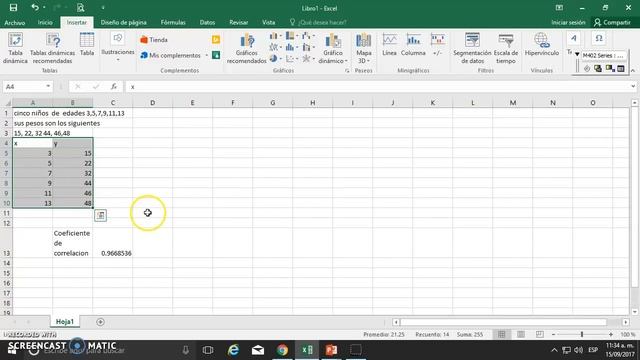Click Iniciar sesión
This screenshot has width=640, height=360.
coord(568,22)
